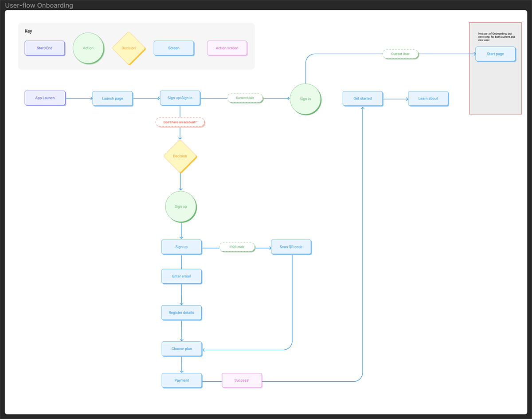Viewport: 532px width, 419px height.
Task: Click the Get started button node
Action: (x=362, y=99)
